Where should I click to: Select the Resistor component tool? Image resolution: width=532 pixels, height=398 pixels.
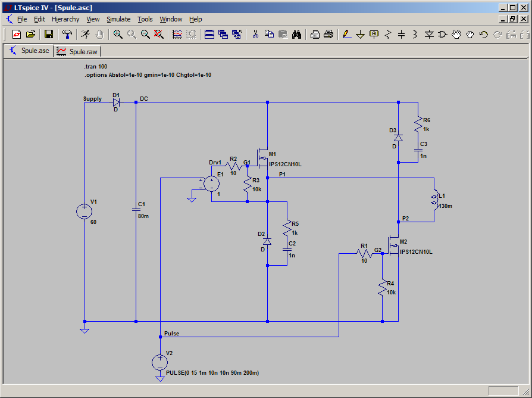[388, 34]
